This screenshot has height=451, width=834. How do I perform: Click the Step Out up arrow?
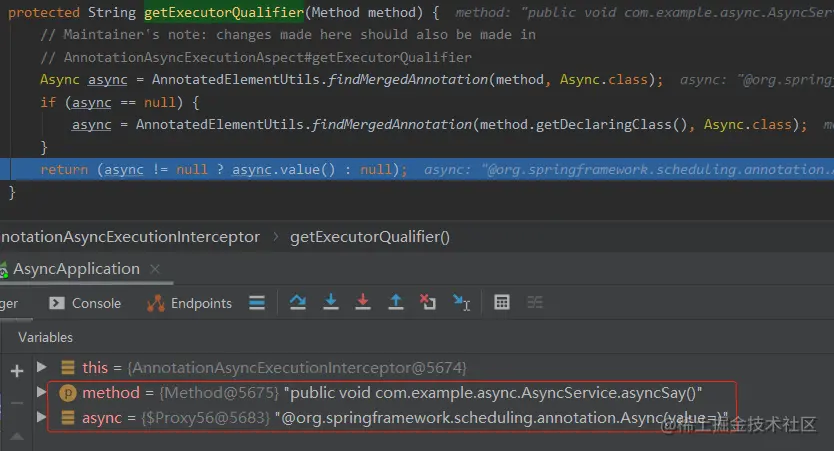point(396,302)
